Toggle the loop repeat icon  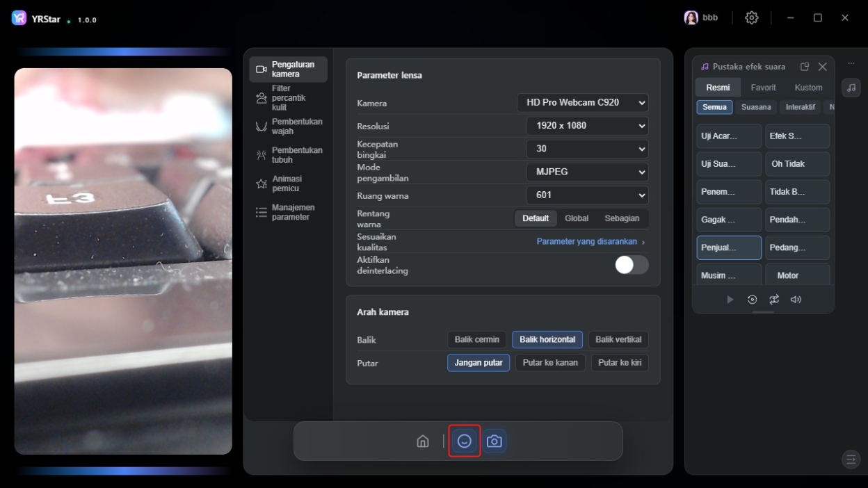[x=774, y=300]
